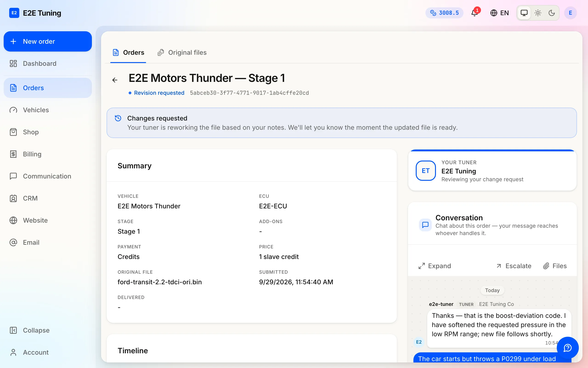588x368 pixels.
Task: Open the help chat floating button
Action: [x=568, y=348]
